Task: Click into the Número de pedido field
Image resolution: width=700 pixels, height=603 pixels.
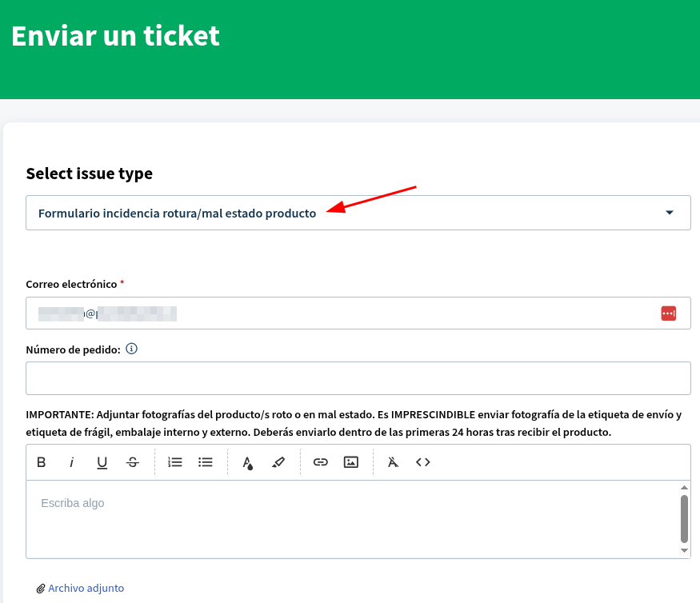Action: click(x=358, y=378)
